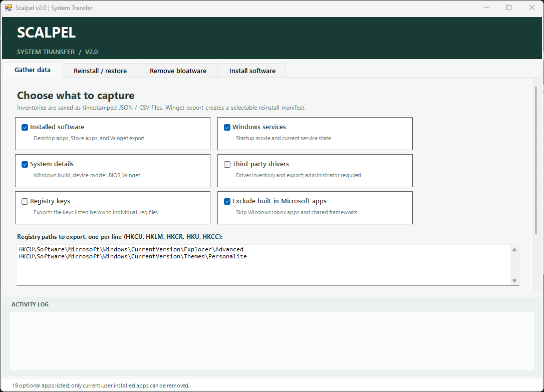Click the Activity Log output area
This screenshot has height=392, width=544.
[x=271, y=341]
